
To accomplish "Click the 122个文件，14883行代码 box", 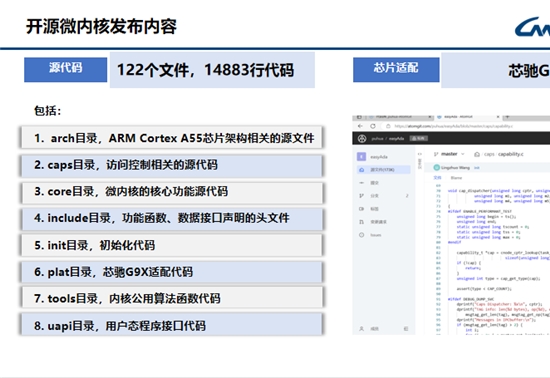I will [212, 70].
